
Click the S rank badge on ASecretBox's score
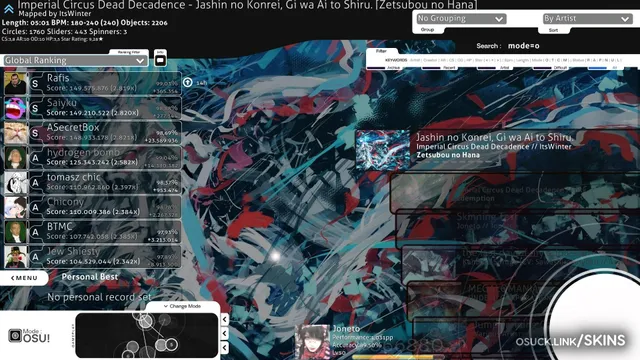[36, 133]
